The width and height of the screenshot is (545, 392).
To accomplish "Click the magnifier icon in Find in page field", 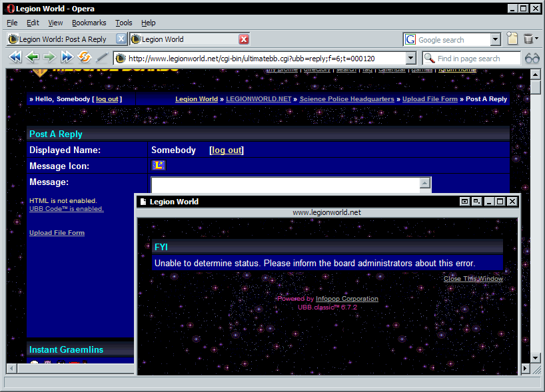I will coord(430,59).
